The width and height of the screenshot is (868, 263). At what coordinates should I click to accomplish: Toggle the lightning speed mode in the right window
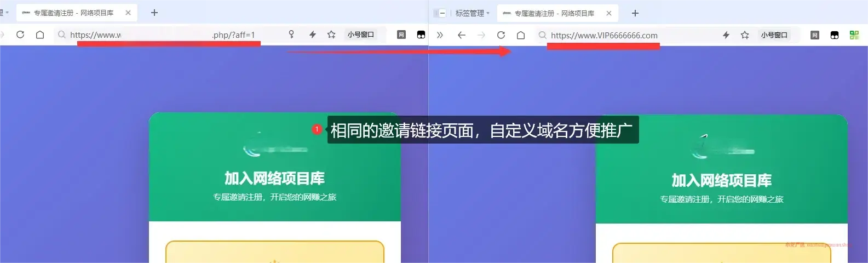point(726,35)
